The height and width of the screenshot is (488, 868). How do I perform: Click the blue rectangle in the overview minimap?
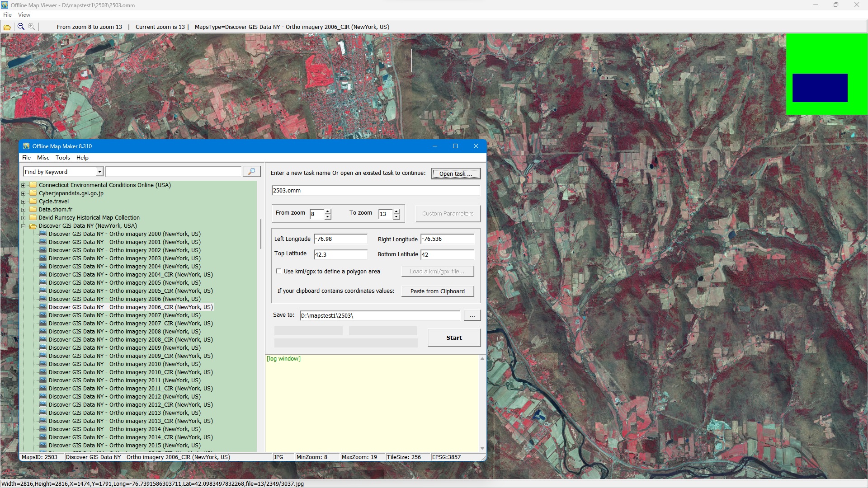coord(820,88)
